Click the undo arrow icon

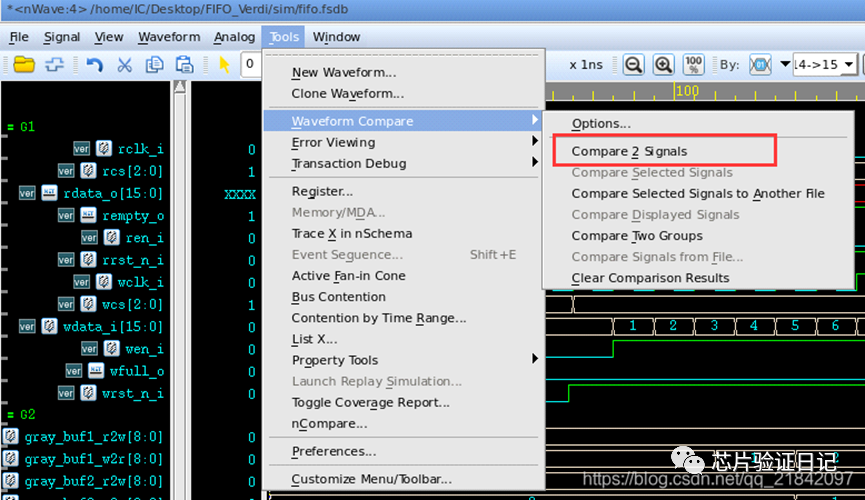tap(94, 65)
